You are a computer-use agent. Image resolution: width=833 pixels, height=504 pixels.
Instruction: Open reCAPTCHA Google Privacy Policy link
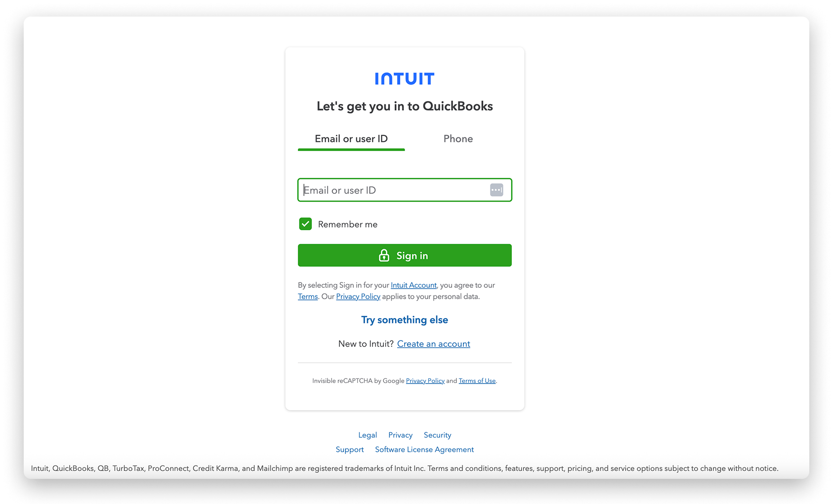point(425,381)
